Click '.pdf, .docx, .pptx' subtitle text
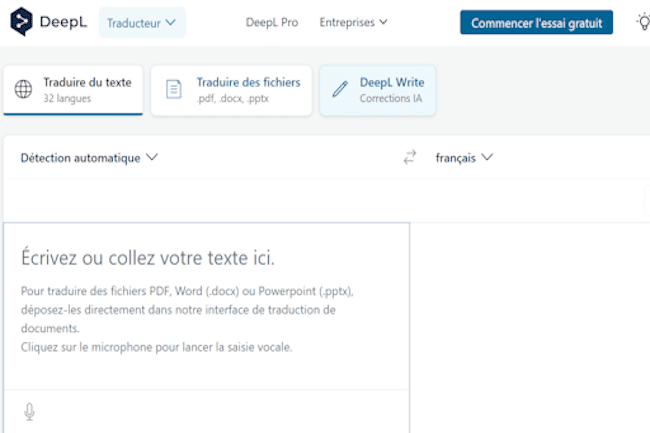Image resolution: width=650 pixels, height=433 pixels. [233, 99]
